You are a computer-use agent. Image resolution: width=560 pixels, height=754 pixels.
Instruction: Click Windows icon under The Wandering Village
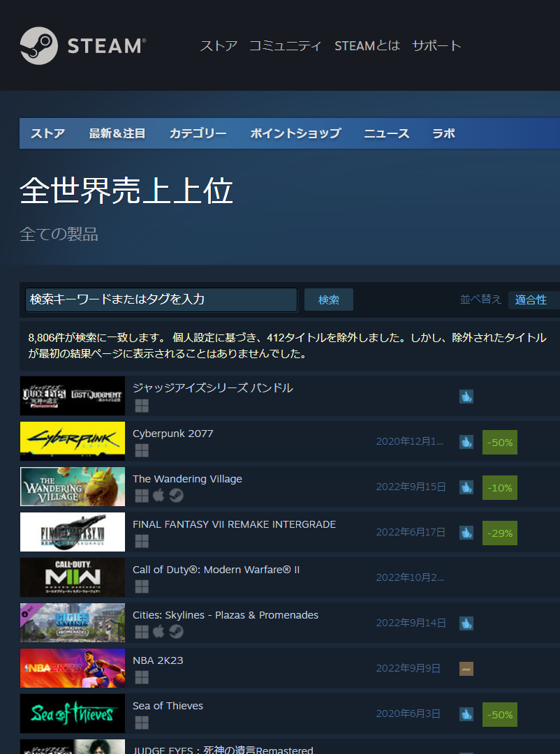(x=142, y=496)
